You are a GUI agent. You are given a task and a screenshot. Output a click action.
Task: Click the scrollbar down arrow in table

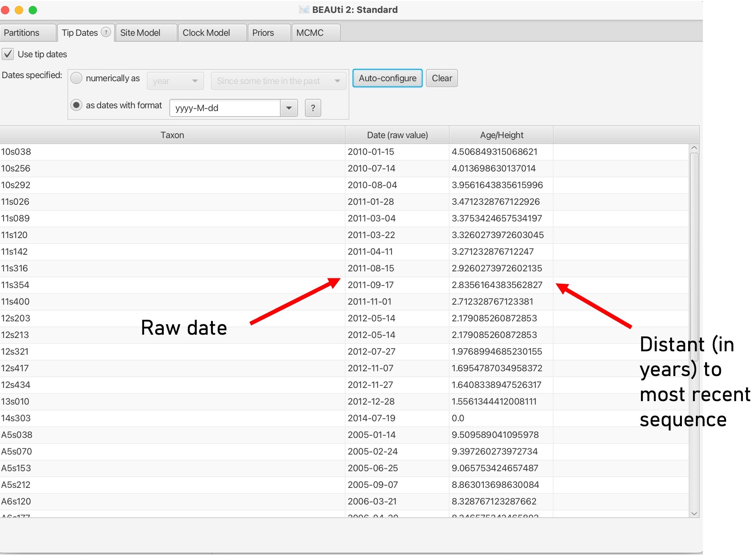click(x=694, y=514)
